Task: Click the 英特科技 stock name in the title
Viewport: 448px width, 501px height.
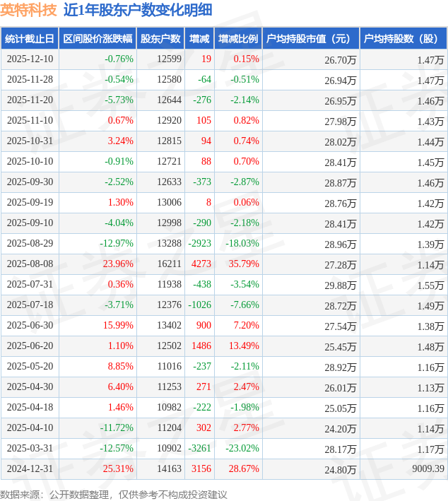Action: (29, 10)
